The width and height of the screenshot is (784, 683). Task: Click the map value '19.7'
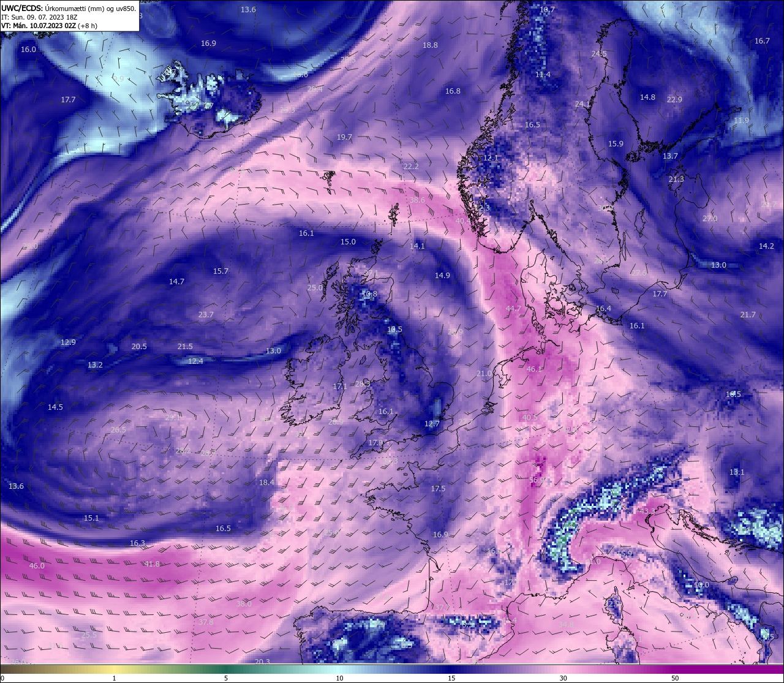pos(344,137)
